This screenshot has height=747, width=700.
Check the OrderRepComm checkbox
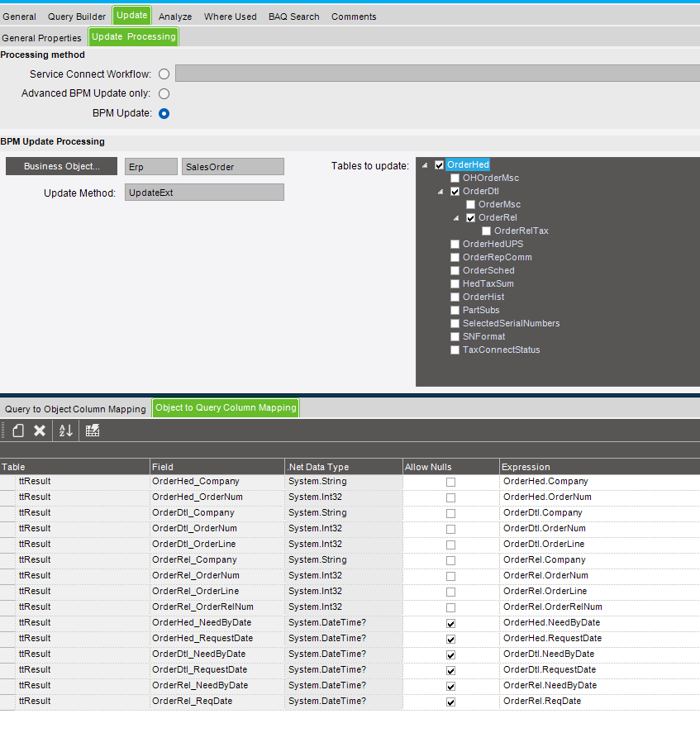[x=455, y=258]
